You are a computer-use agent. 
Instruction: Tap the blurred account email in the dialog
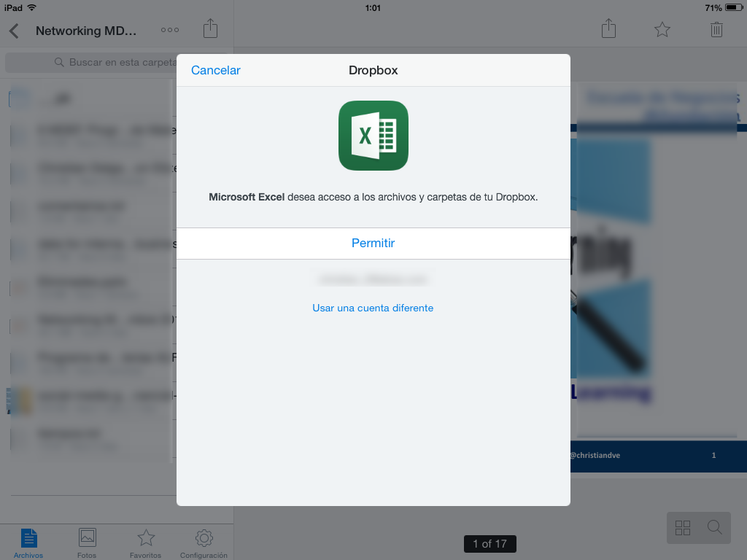click(x=373, y=280)
